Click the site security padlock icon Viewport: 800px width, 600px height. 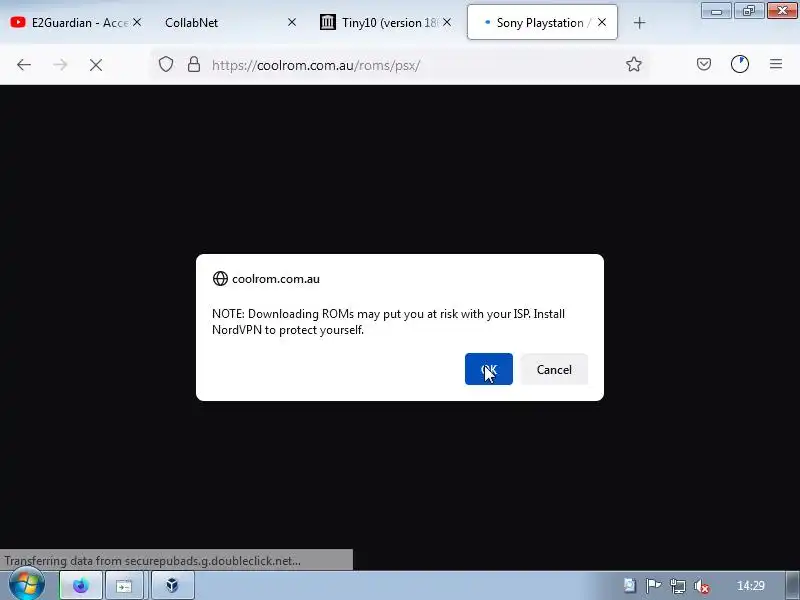pos(194,64)
